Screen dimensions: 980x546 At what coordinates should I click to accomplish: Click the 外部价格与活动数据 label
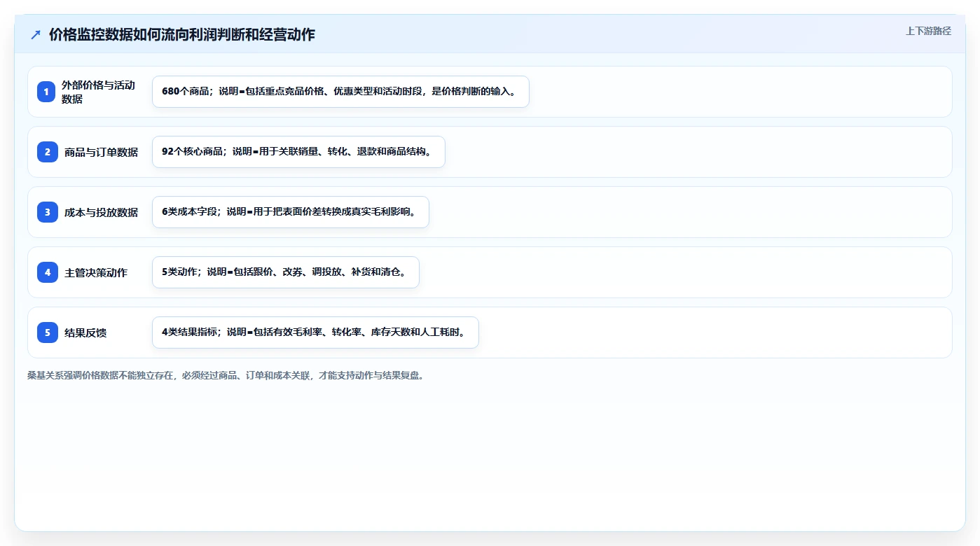click(99, 92)
